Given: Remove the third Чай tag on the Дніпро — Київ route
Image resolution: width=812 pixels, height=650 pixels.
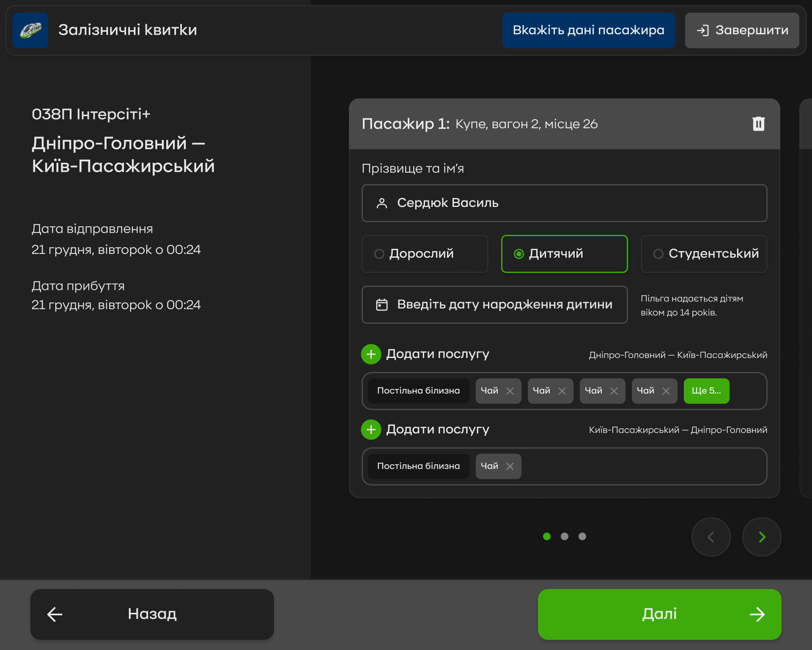Looking at the screenshot, I should pos(614,391).
